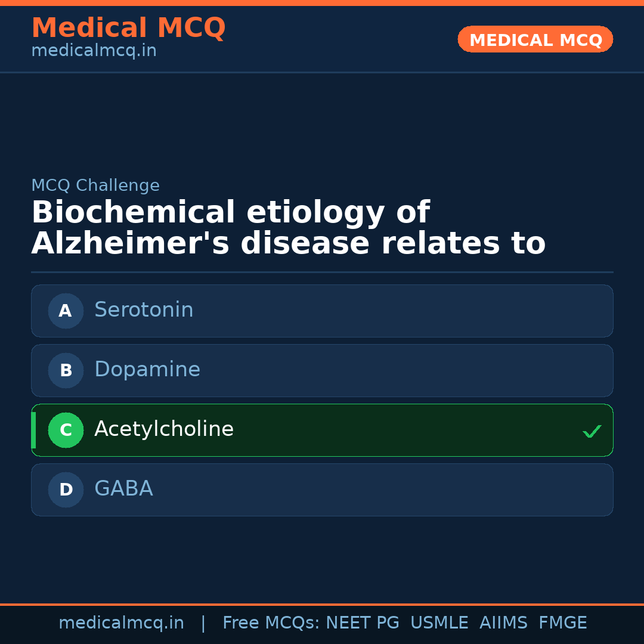644x644 pixels.
Task: Click the green checkmark on Acetylcholine row
Action: point(592,431)
